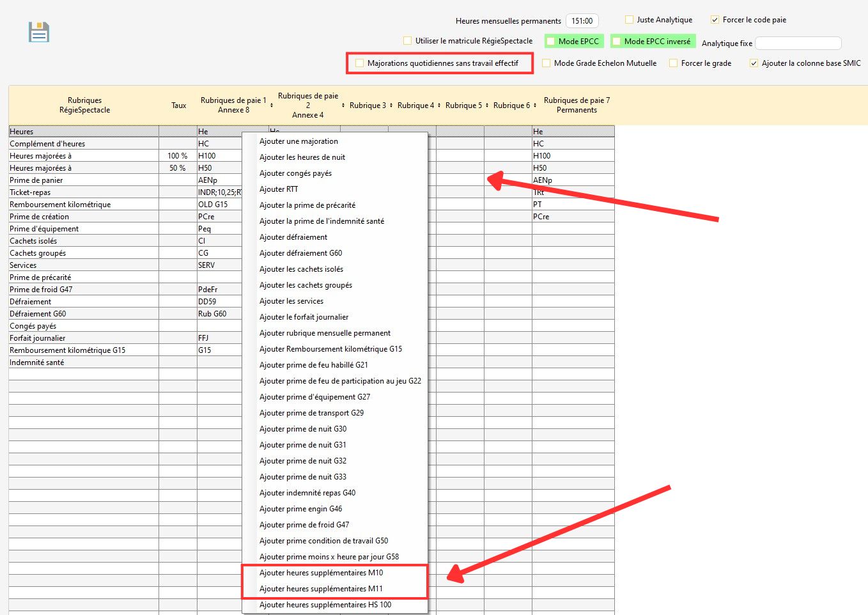Screen dimensions: 868x615
Task: Choose Ajouter une majoration from context menu
Action: pos(298,141)
